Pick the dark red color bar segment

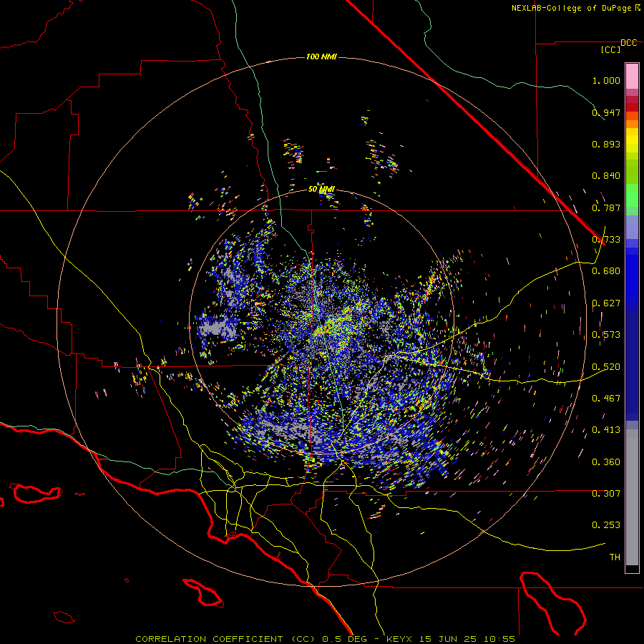(632, 107)
